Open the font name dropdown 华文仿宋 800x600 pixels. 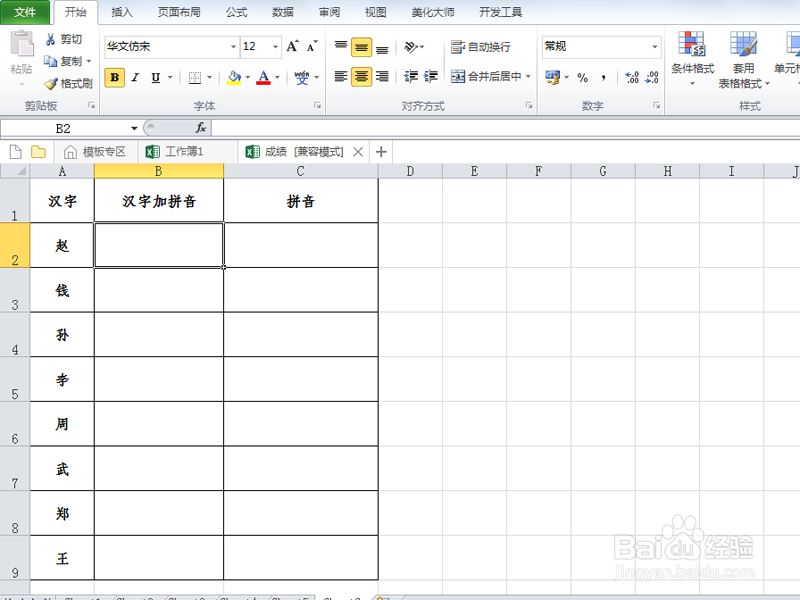[233, 46]
